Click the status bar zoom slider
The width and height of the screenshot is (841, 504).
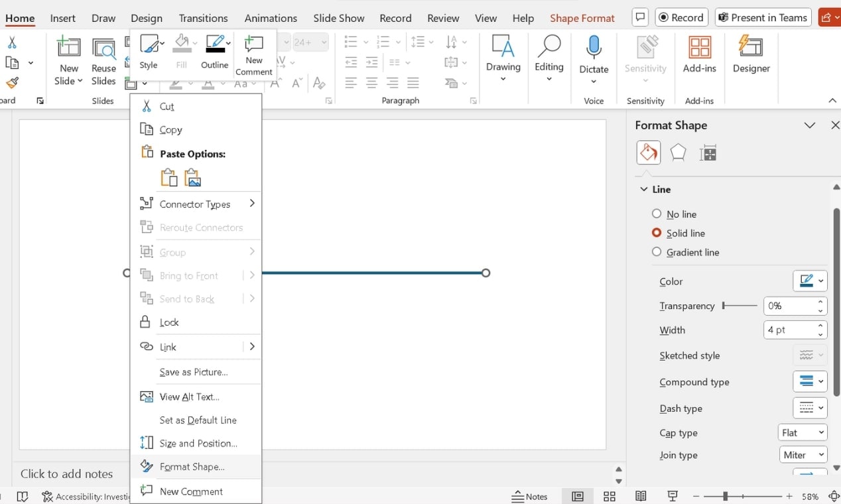742,496
